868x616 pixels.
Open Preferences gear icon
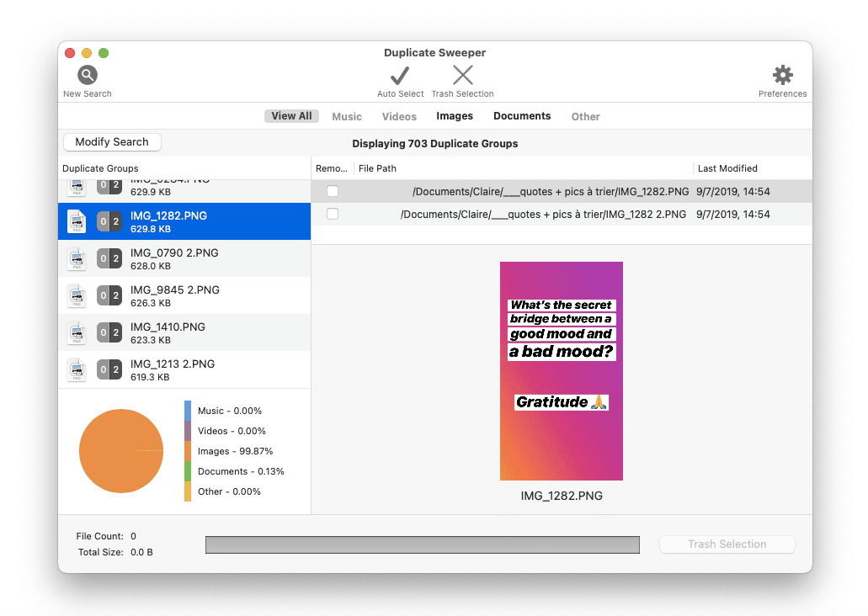click(782, 75)
